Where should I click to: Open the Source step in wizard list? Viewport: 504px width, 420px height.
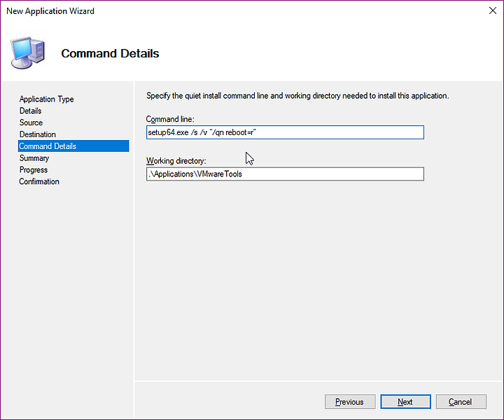[31, 122]
